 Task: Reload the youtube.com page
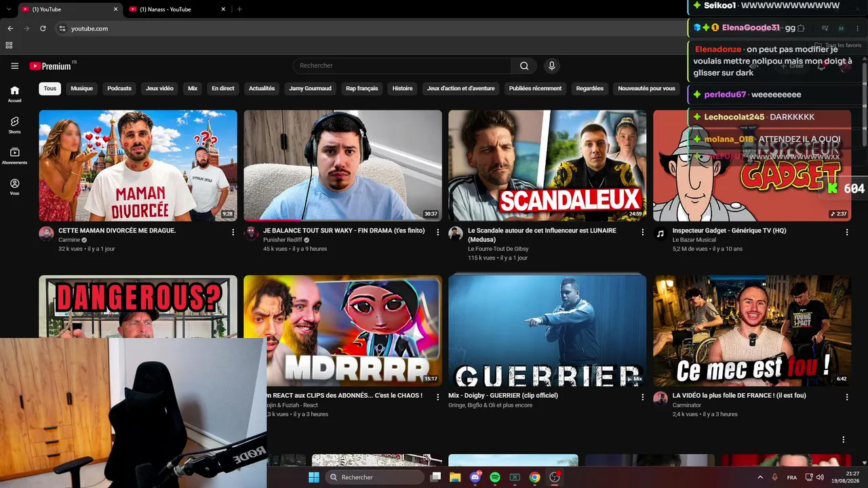pyautogui.click(x=43, y=28)
